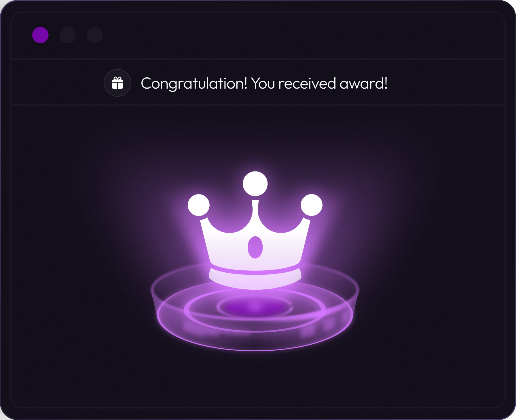The width and height of the screenshot is (516, 420).
Task: Click the gift box icon
Action: click(117, 83)
